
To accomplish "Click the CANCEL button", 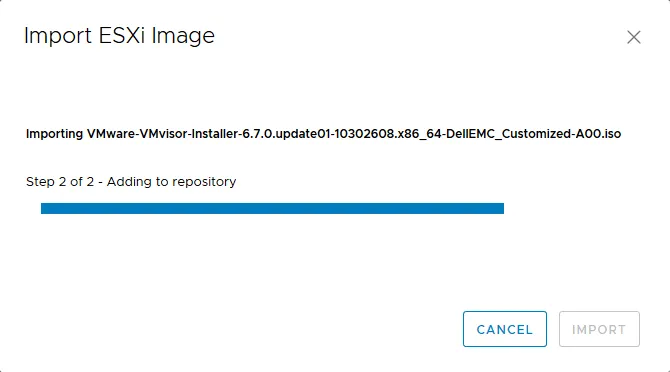I will pos(505,329).
